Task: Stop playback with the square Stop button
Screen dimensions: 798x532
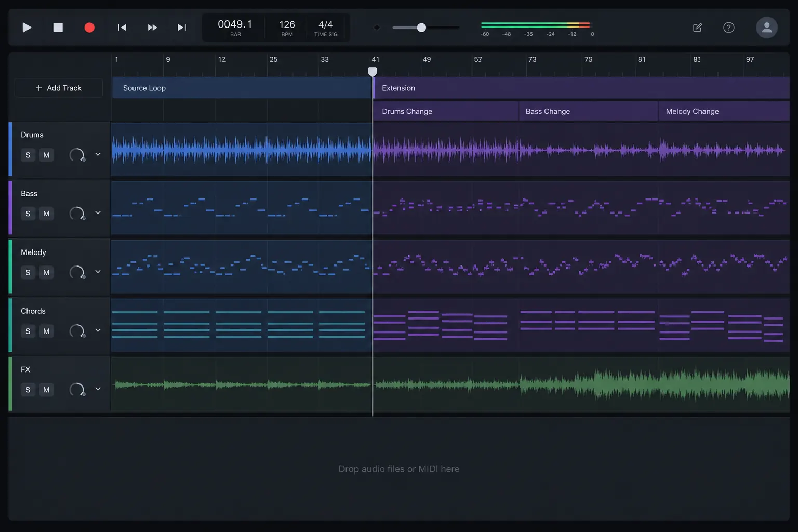Action: point(58,28)
